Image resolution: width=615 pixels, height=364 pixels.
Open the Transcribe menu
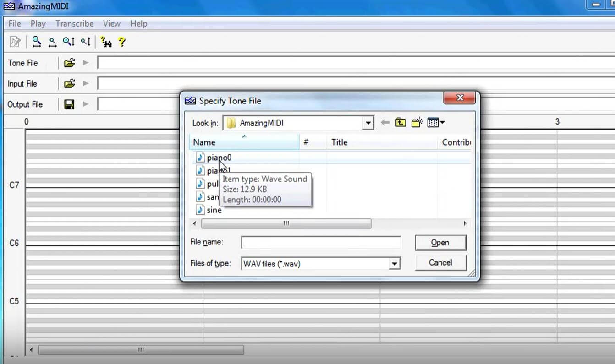pos(75,23)
